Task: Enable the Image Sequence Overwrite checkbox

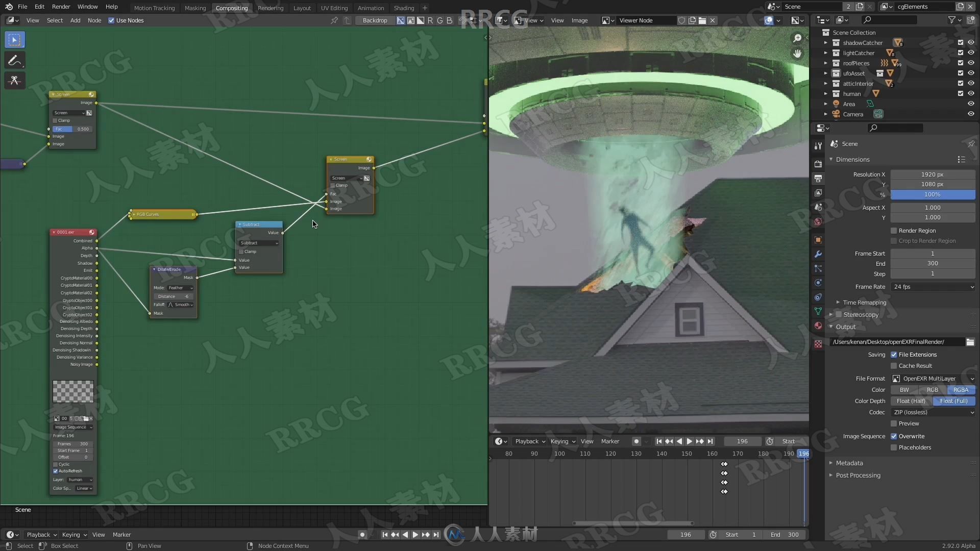Action: 893,436
